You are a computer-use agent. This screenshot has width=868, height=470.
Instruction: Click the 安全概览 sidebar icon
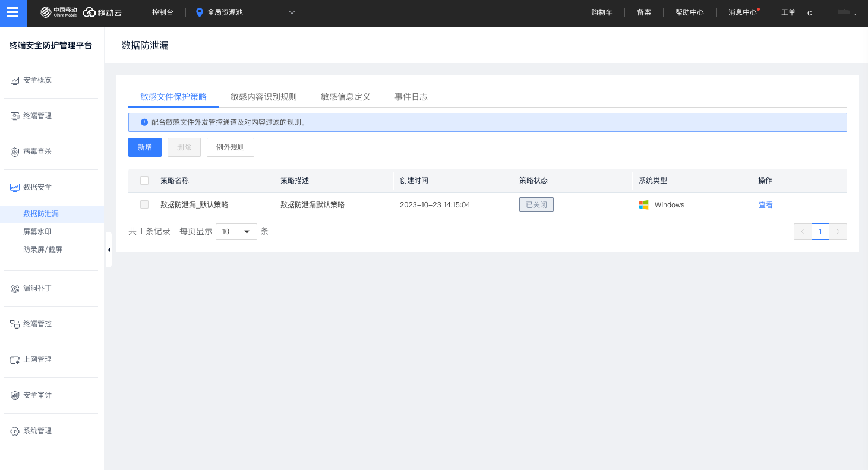(x=15, y=80)
